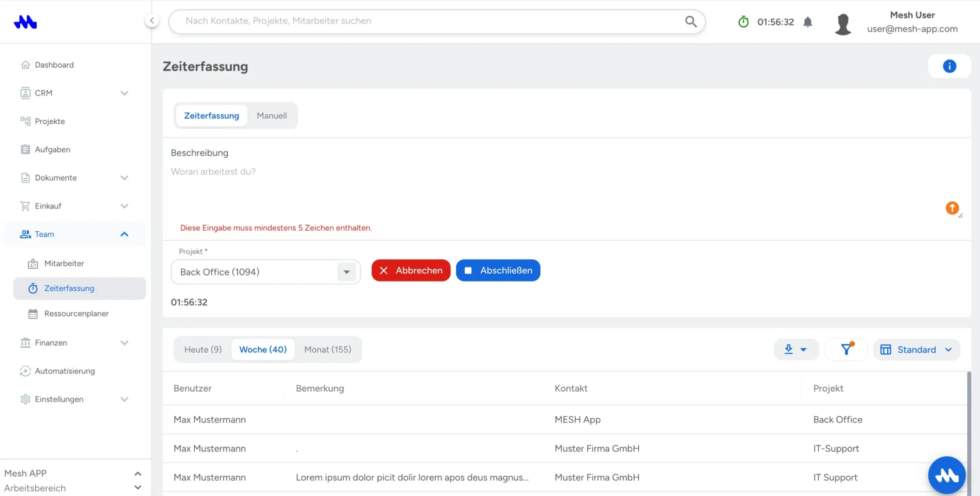Expand the Finanzen menu chevron

(x=124, y=343)
